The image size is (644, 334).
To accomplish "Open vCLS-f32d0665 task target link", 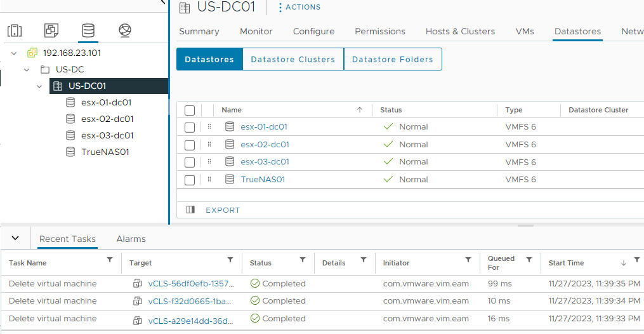I will [190, 301].
